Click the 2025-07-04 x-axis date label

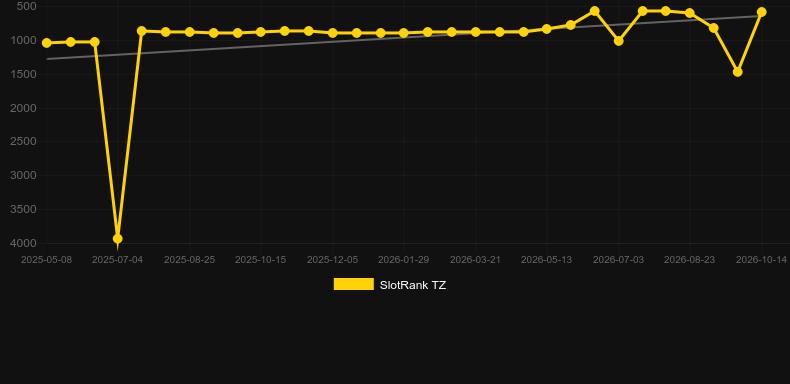click(117, 260)
